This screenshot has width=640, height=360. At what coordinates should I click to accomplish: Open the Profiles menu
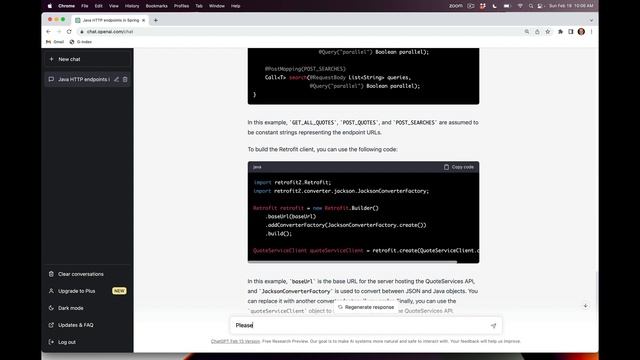click(181, 6)
